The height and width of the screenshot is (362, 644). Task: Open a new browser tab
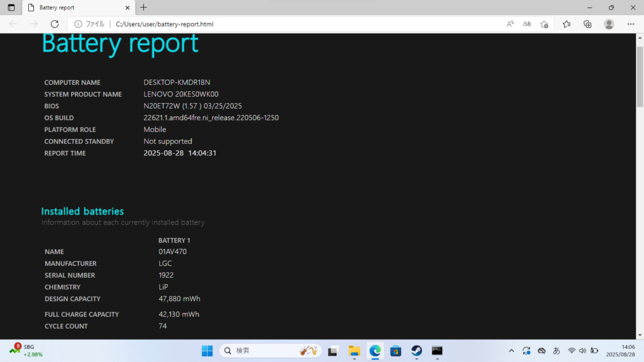[143, 8]
